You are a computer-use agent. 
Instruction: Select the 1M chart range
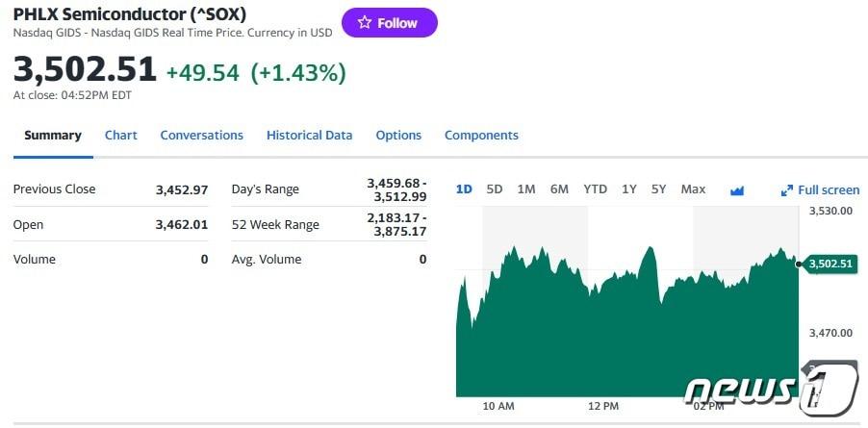[526, 189]
